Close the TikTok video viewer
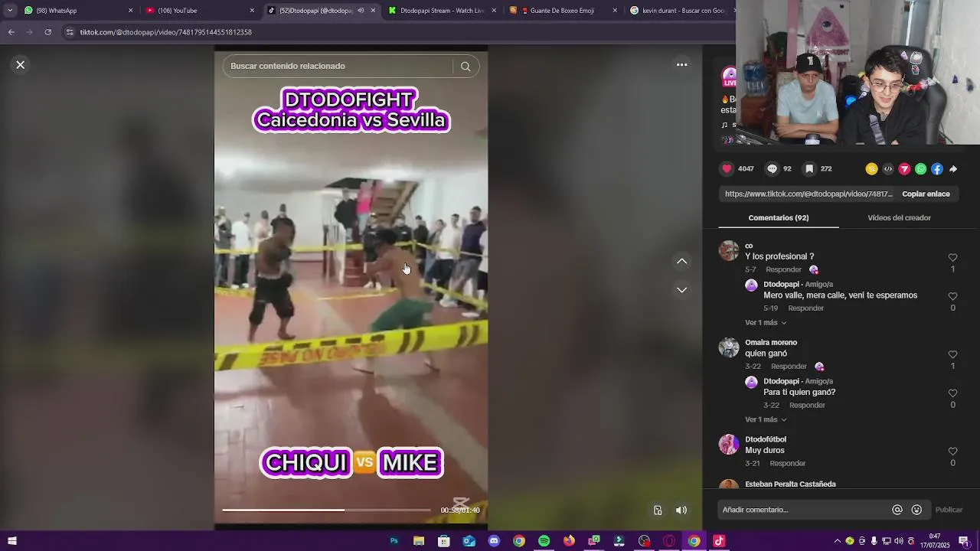Screen dimensions: 980x551 click(21, 65)
